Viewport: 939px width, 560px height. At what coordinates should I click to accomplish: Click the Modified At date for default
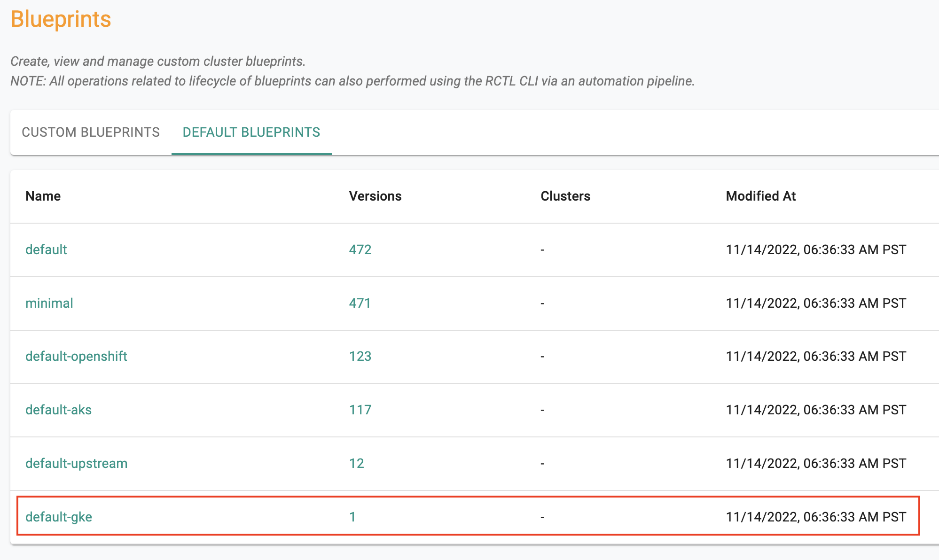[x=816, y=249]
